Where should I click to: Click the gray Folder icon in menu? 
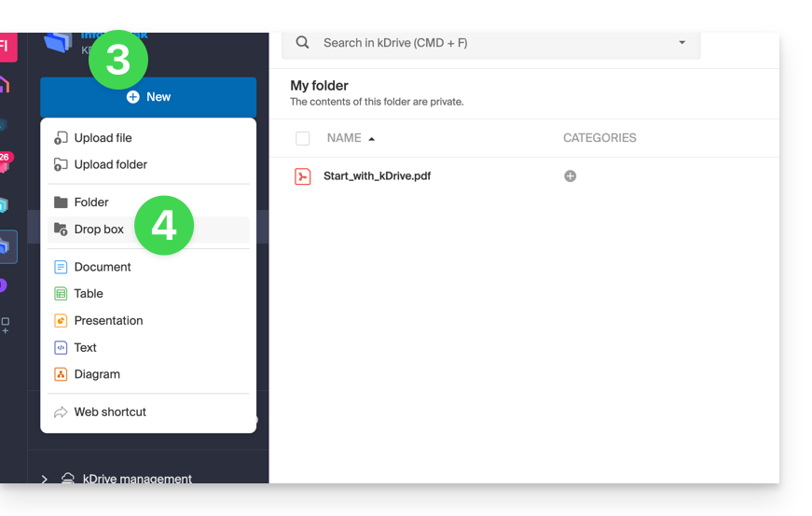[x=61, y=202]
